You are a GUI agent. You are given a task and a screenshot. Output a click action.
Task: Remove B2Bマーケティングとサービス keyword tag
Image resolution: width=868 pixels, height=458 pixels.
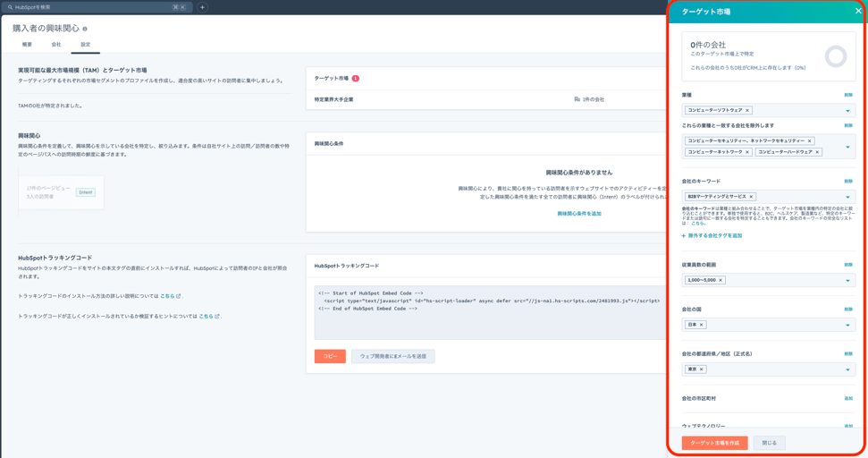pyautogui.click(x=751, y=197)
